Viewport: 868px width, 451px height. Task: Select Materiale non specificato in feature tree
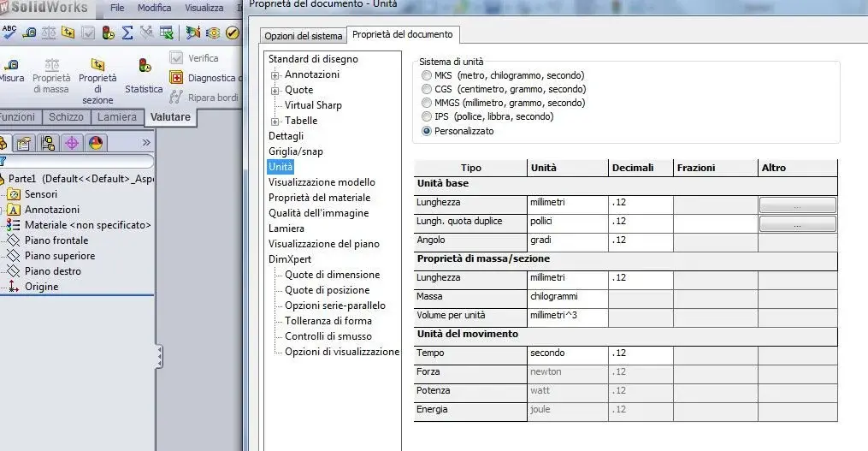pyautogui.click(x=87, y=225)
